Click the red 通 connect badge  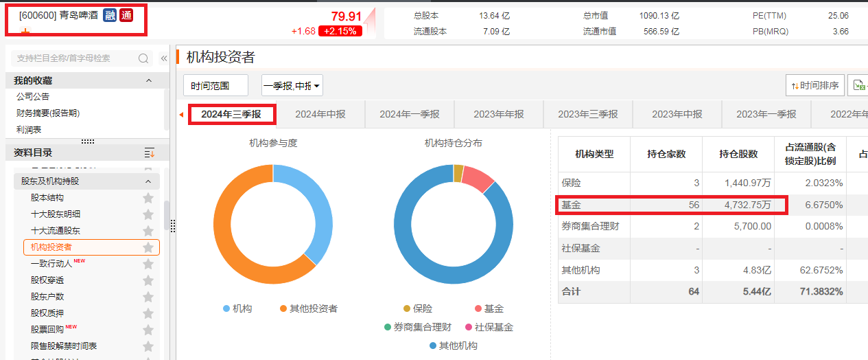pos(126,15)
